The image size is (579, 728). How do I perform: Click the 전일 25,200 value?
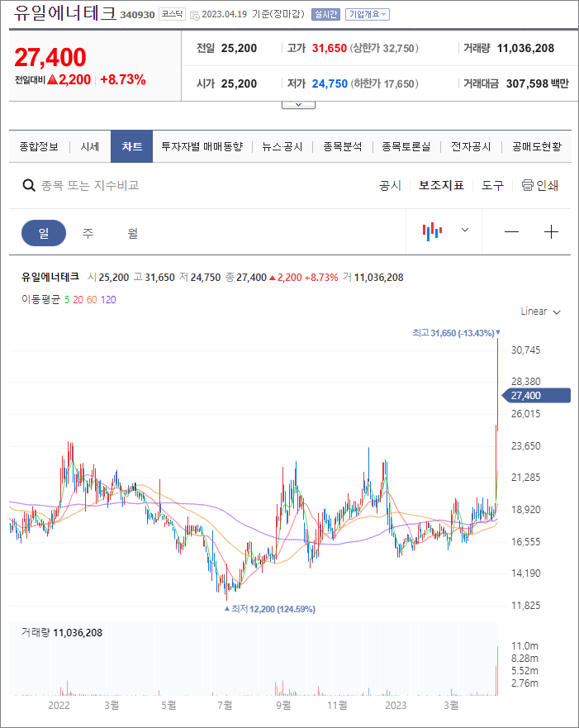tap(239, 48)
